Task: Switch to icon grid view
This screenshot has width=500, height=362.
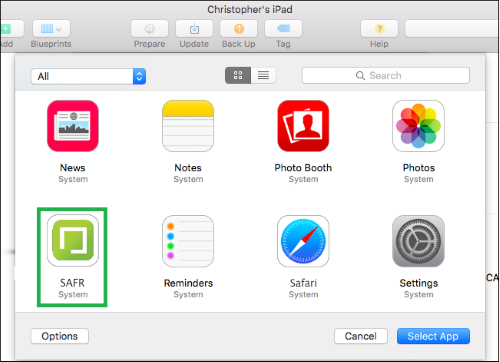Action: click(x=238, y=75)
